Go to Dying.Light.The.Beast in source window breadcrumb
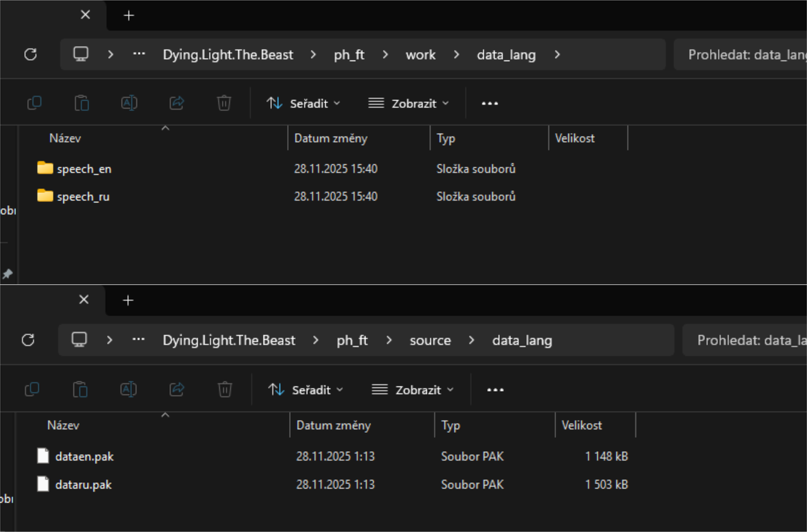The image size is (807, 532). pyautogui.click(x=229, y=341)
